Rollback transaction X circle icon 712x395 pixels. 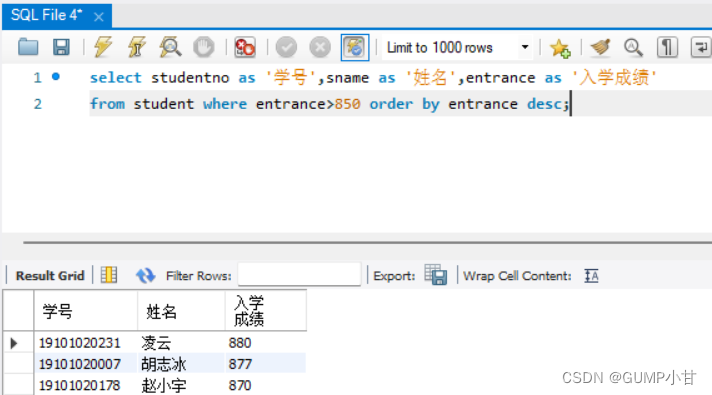pos(320,47)
